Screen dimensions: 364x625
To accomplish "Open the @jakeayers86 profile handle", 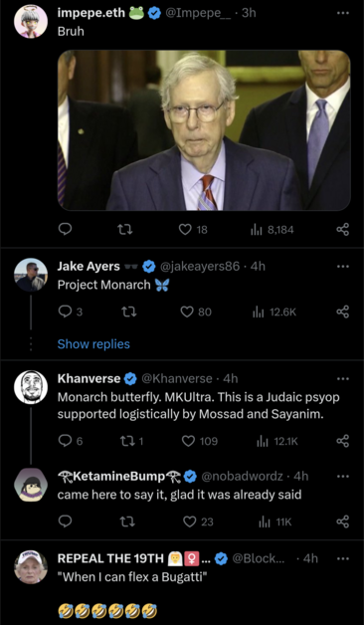I will [x=200, y=267].
